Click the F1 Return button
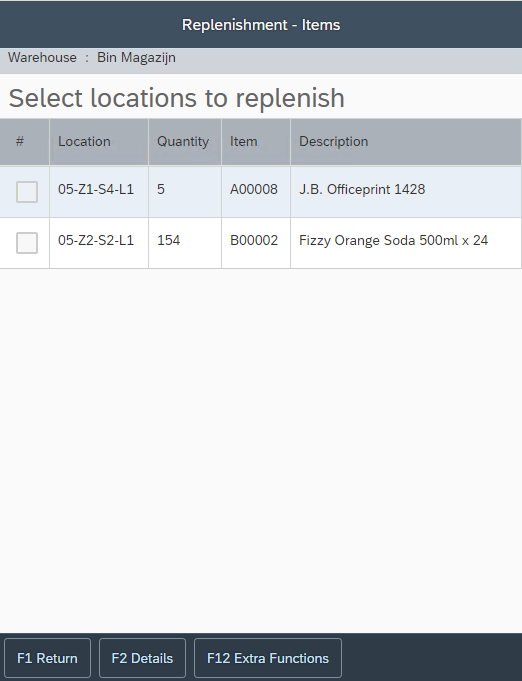This screenshot has height=681, width=522. pyautogui.click(x=47, y=658)
